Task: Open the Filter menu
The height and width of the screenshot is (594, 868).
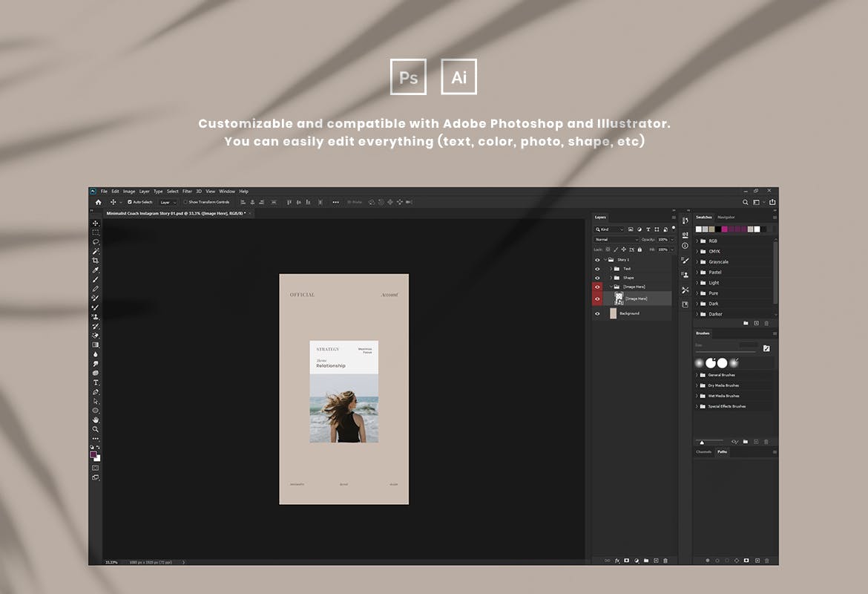Action: tap(187, 192)
